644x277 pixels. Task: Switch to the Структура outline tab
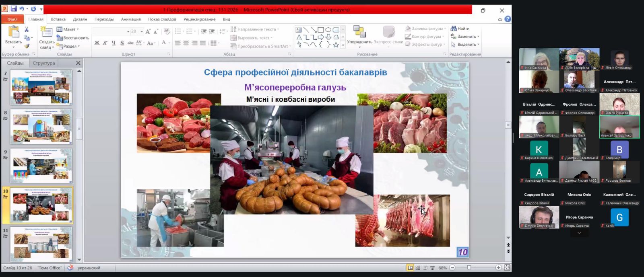(x=44, y=63)
